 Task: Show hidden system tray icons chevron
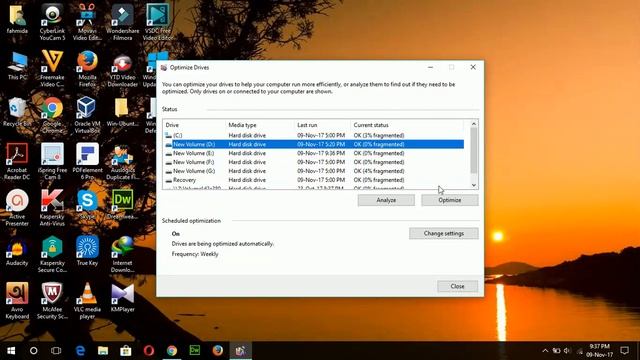point(545,351)
